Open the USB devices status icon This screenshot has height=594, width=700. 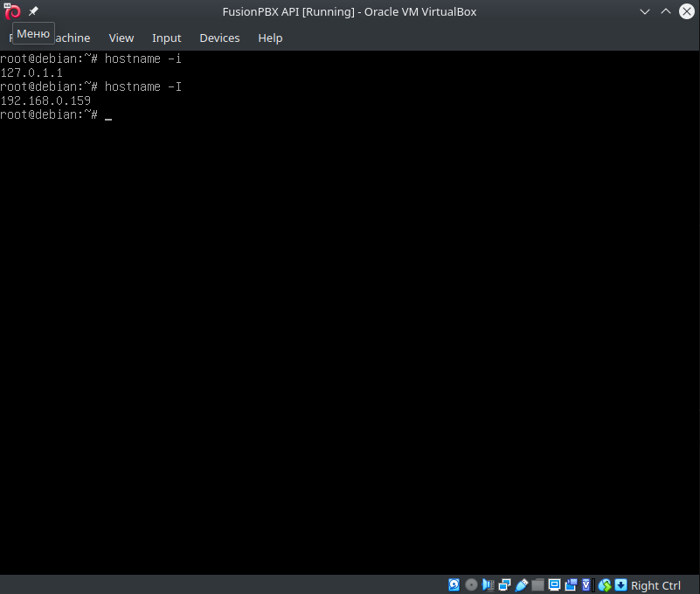tap(521, 584)
